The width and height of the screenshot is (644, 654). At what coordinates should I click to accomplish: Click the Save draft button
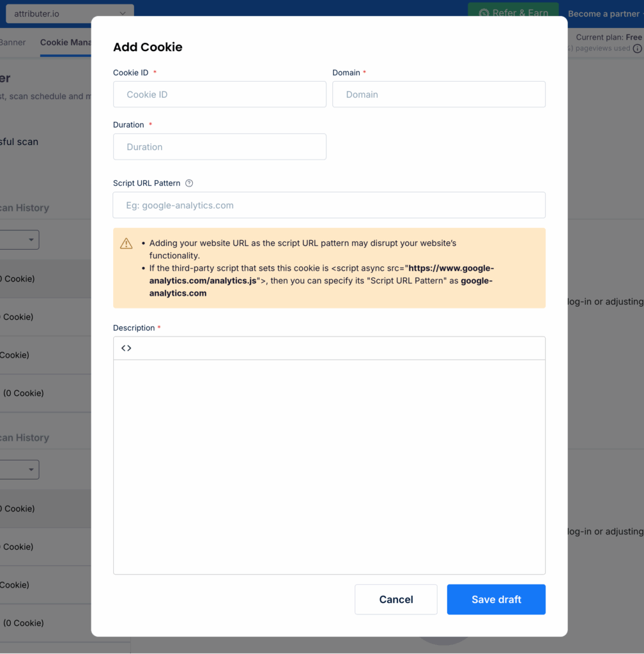496,599
